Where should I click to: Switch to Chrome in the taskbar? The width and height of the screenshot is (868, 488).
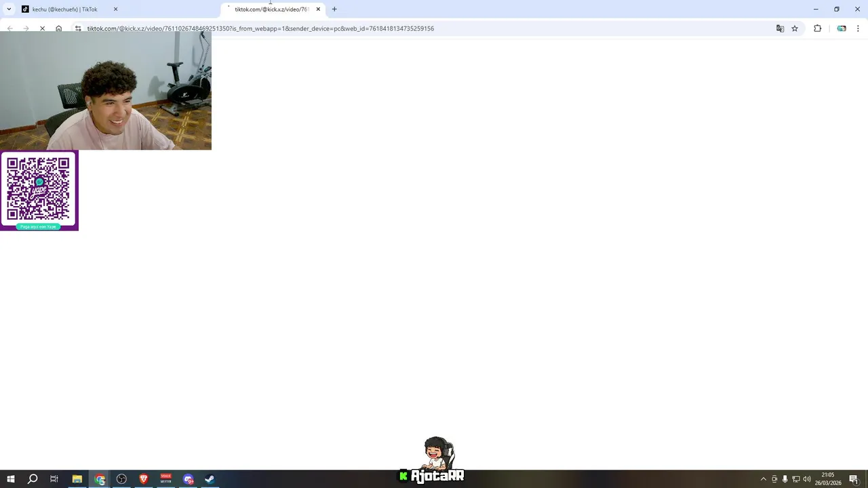pos(100,479)
